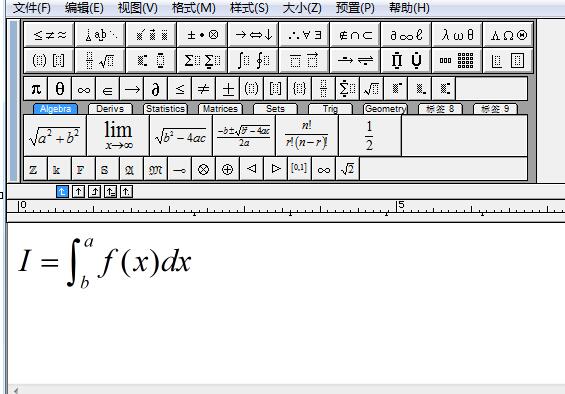Viewport: 565px width, 394px height.
Task: Insert the sqrt(b²−4ac) expression
Action: point(181,136)
